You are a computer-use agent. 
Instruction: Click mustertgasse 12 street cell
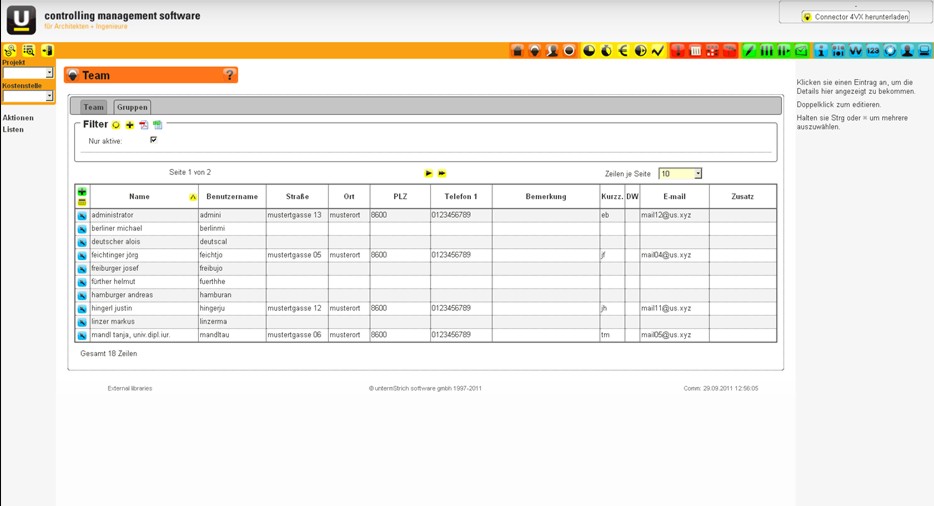tap(297, 309)
